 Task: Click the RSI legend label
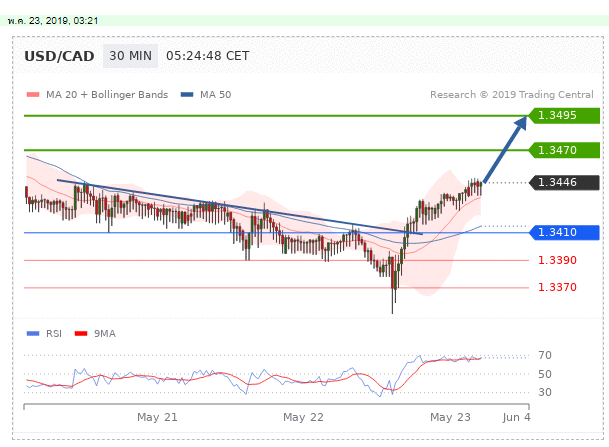(x=54, y=334)
